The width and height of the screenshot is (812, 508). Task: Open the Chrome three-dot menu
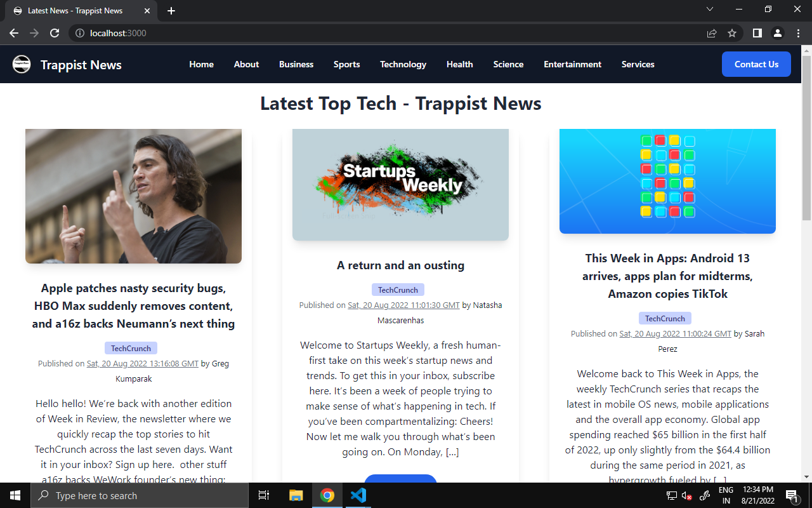point(798,33)
